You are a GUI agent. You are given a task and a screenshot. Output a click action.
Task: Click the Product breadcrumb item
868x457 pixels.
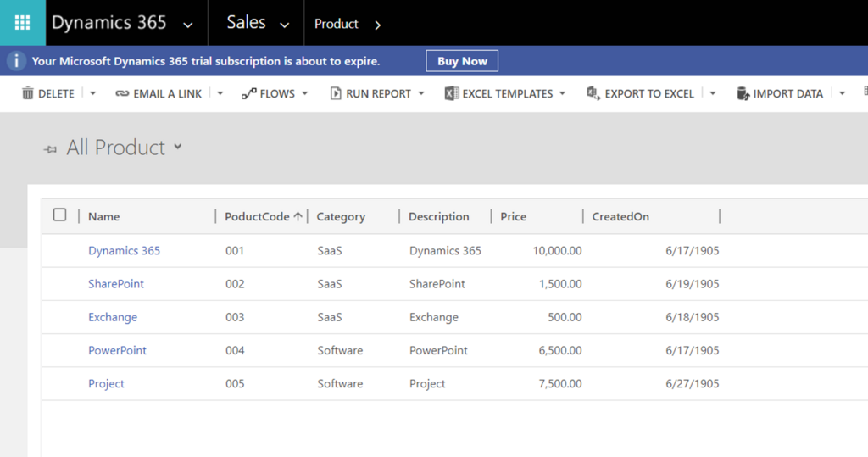(337, 24)
